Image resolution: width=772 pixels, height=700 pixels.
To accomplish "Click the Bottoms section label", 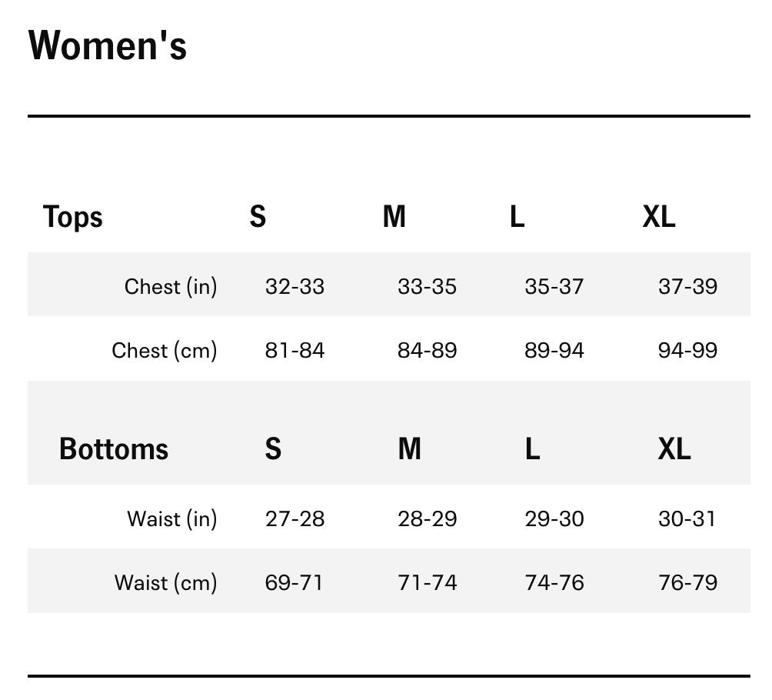I will tap(114, 448).
